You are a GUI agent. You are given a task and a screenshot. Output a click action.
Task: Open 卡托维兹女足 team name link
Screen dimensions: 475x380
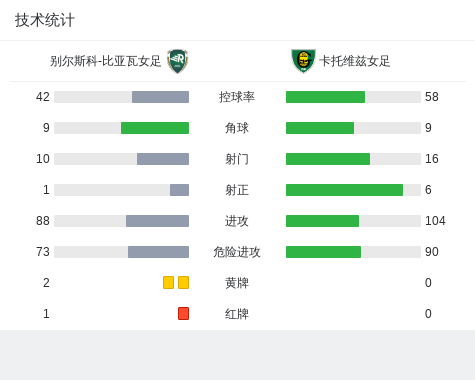click(x=355, y=61)
